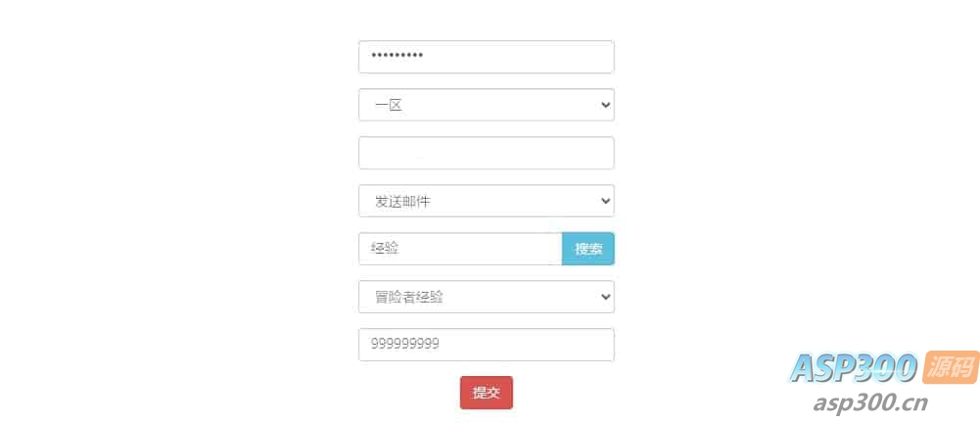Open the asp300.cn website text link
The image size is (980, 424).
[870, 403]
